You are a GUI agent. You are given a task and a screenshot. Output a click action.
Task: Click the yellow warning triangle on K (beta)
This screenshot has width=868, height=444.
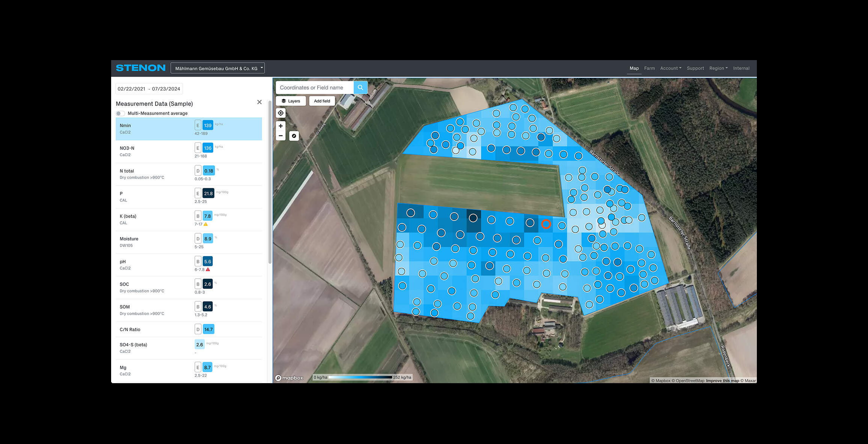206,224
